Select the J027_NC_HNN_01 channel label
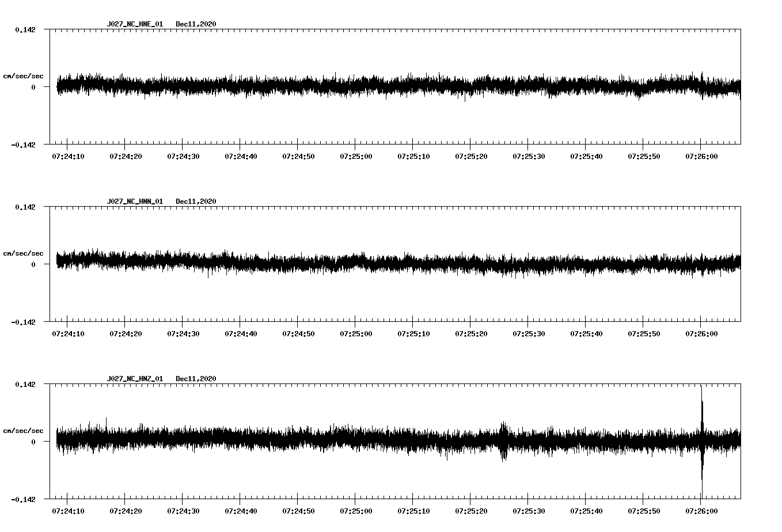This screenshot has height=532, width=782. [134, 201]
